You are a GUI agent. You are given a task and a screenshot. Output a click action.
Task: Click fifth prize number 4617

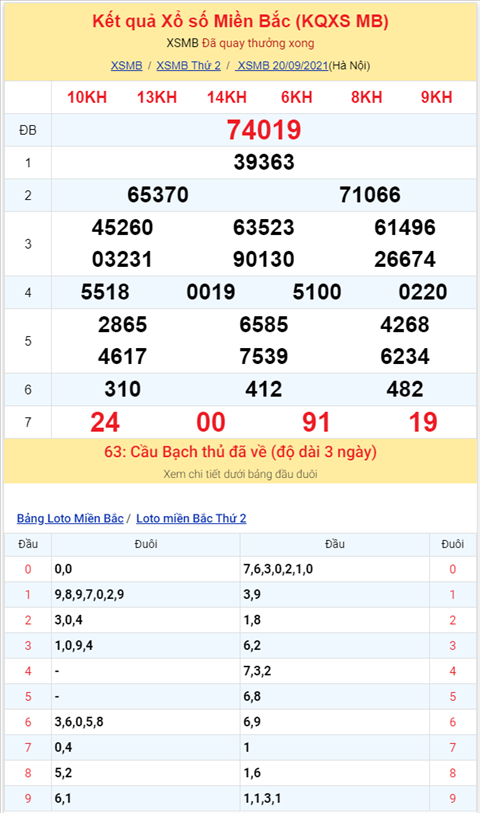pyautogui.click(x=123, y=357)
